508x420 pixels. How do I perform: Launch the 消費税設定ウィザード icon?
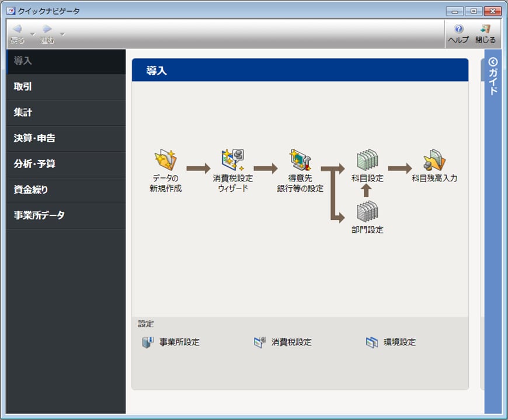click(x=232, y=160)
